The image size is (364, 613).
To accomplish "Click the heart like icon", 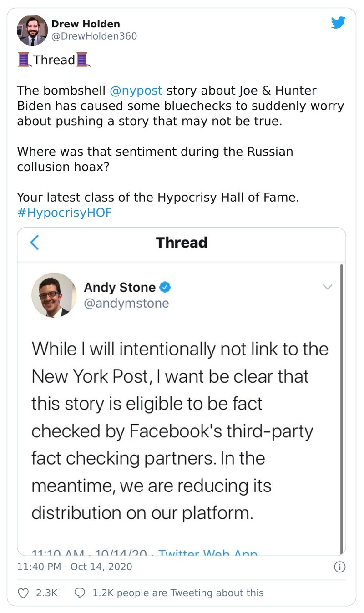I will pos(23,593).
